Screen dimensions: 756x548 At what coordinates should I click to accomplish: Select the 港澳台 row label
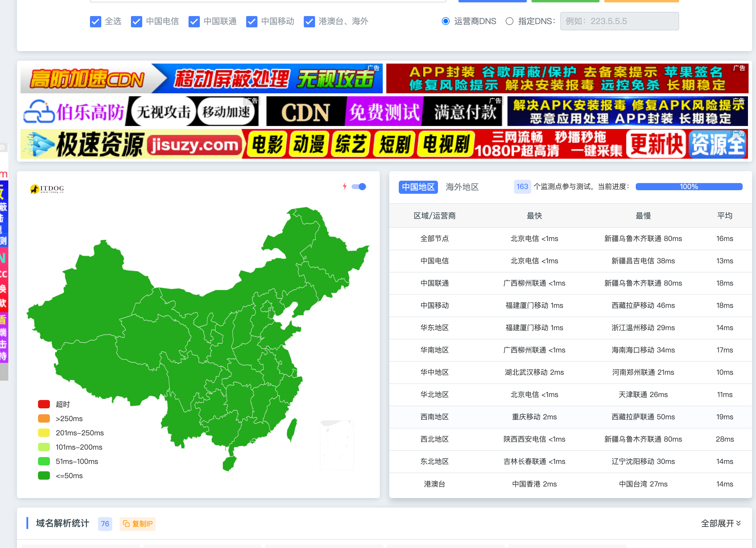point(434,484)
